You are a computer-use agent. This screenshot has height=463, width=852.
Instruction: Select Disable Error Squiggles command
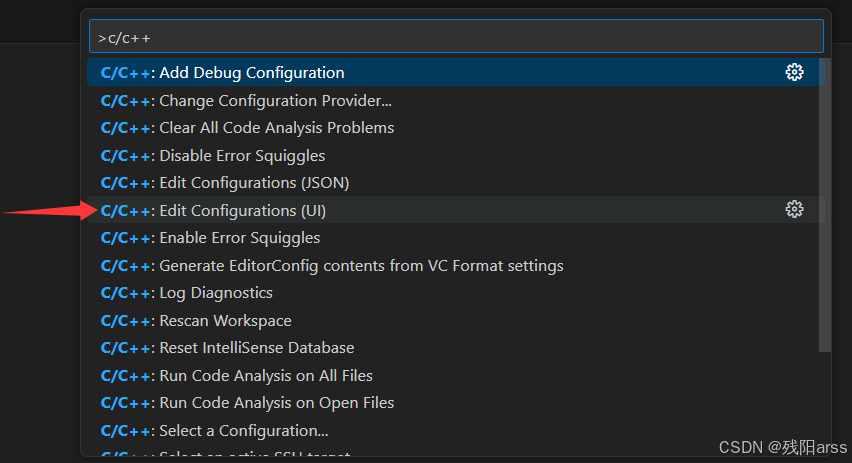tap(455, 155)
